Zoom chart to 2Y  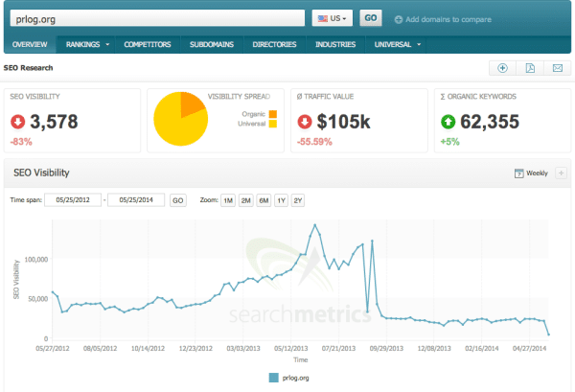[x=298, y=200]
